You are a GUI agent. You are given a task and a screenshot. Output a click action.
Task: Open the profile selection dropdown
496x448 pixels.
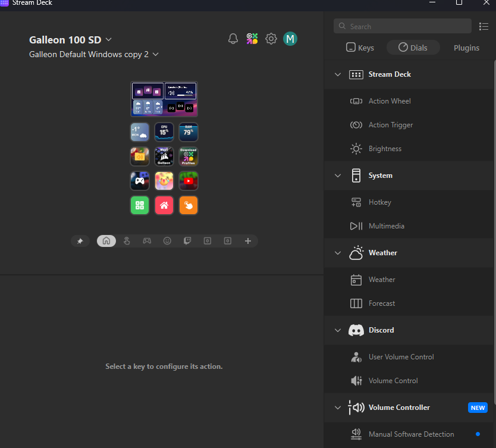156,54
